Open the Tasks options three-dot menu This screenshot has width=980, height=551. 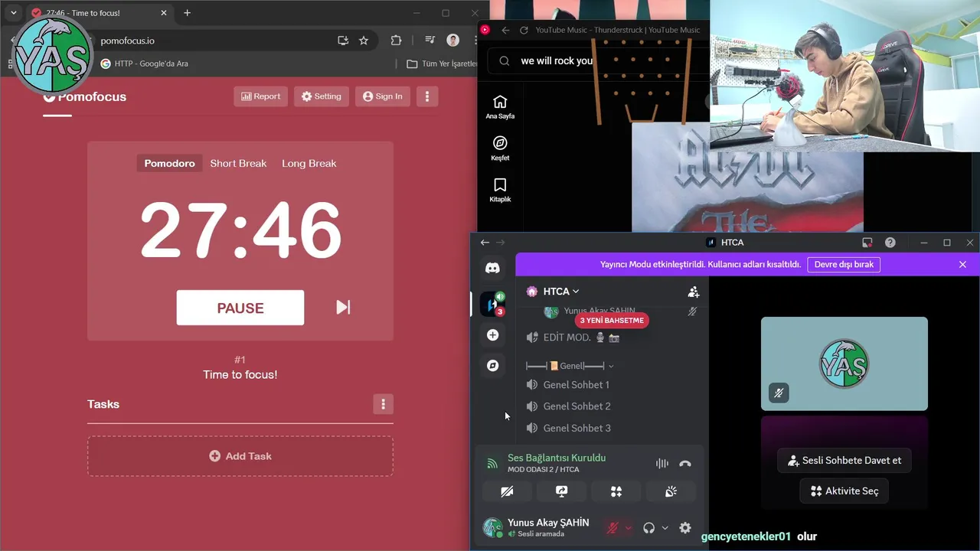[x=384, y=404]
